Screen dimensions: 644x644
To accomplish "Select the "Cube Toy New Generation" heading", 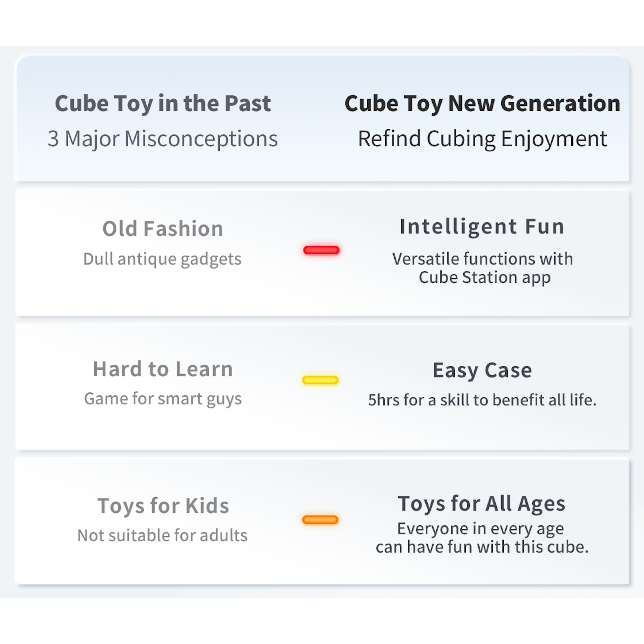I will (482, 103).
